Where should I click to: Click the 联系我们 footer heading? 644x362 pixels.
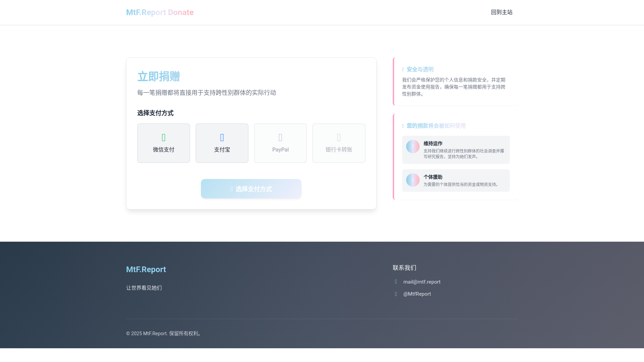click(405, 268)
